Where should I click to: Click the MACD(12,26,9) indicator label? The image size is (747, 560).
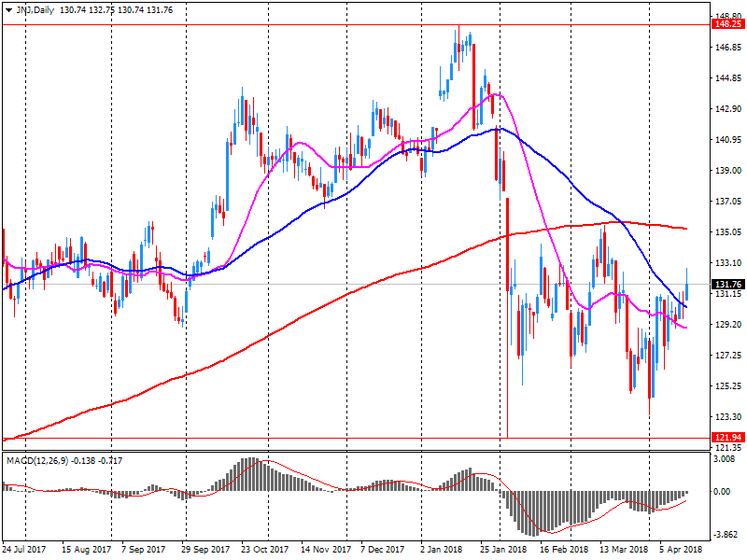point(37,460)
